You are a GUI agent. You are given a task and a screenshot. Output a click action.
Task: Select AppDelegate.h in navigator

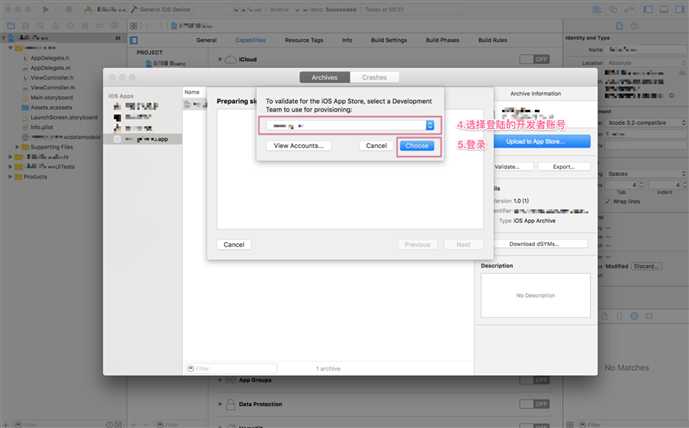(50, 58)
